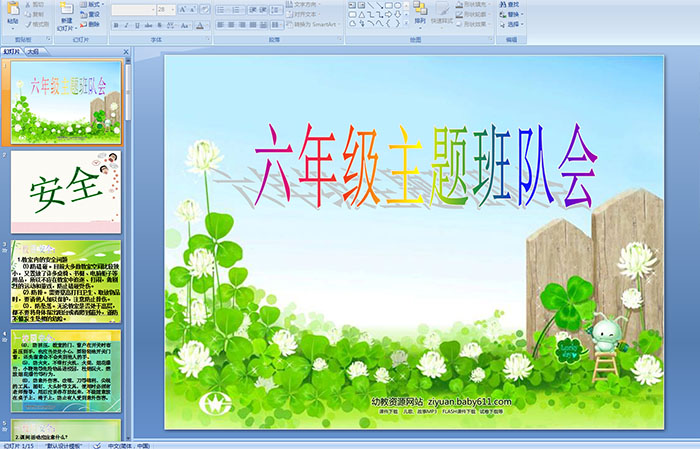This screenshot has height=449, width=700.
Task: Open the Columns dropdown
Action: point(276,25)
